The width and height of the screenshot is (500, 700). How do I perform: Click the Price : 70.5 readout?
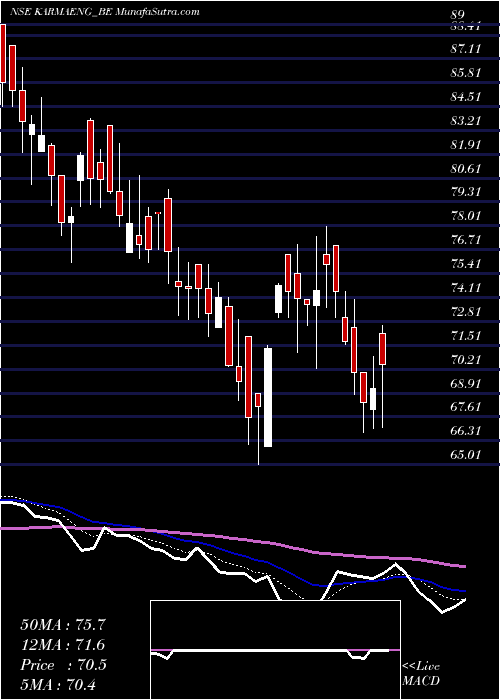63,665
